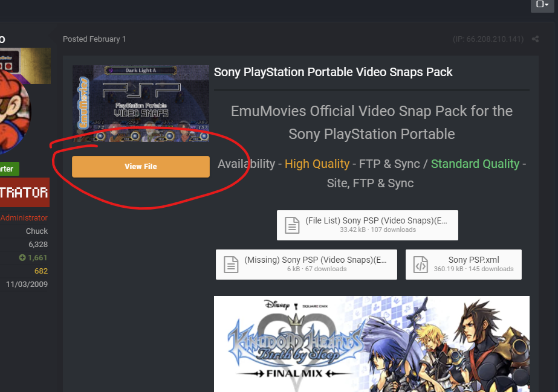Click the IP address 66.208.210.141

(488, 39)
